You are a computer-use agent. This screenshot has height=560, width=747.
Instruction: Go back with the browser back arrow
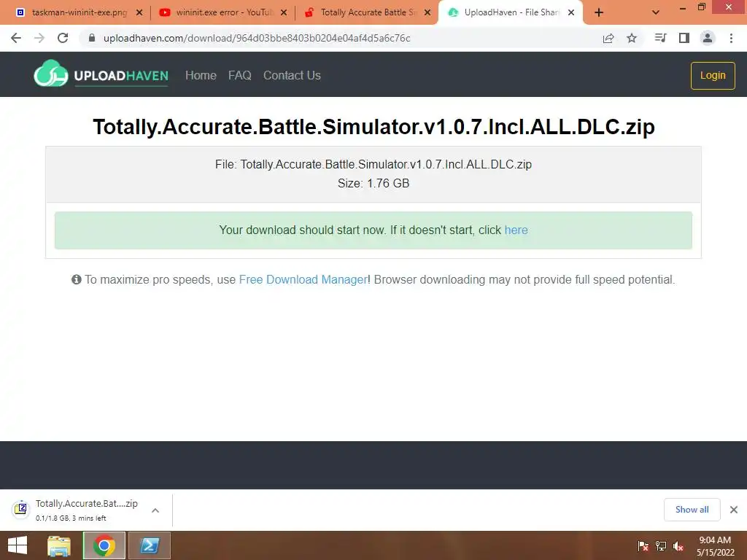tap(16, 38)
